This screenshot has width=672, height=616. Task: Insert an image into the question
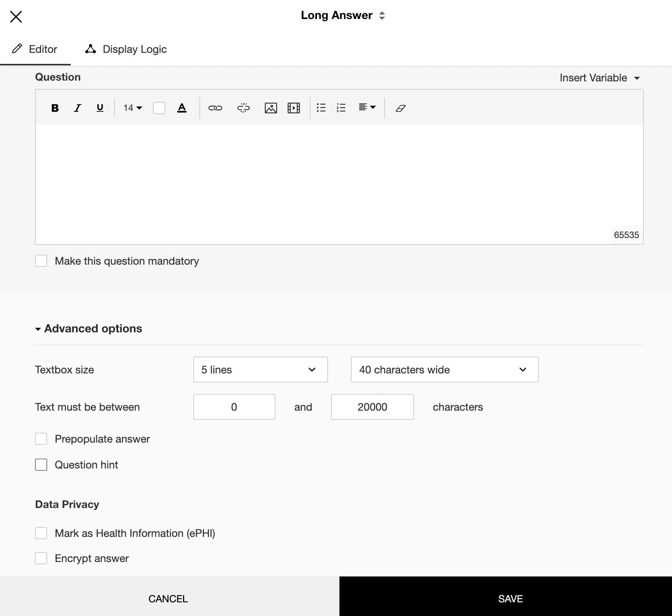pyautogui.click(x=271, y=108)
